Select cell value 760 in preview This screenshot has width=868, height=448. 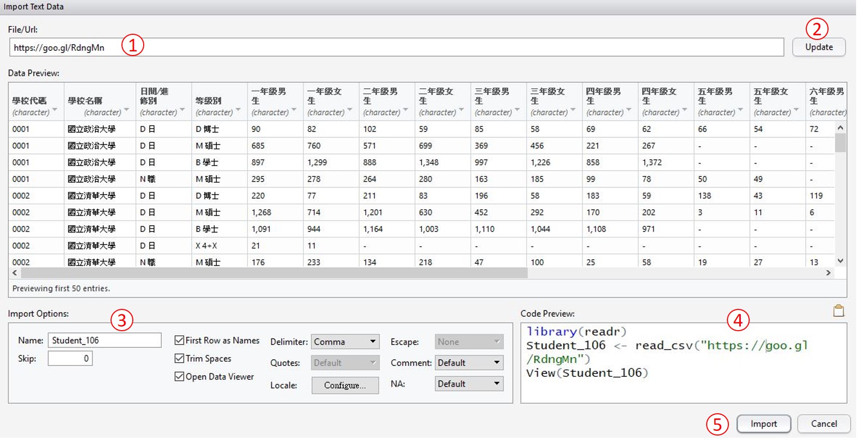coord(314,146)
